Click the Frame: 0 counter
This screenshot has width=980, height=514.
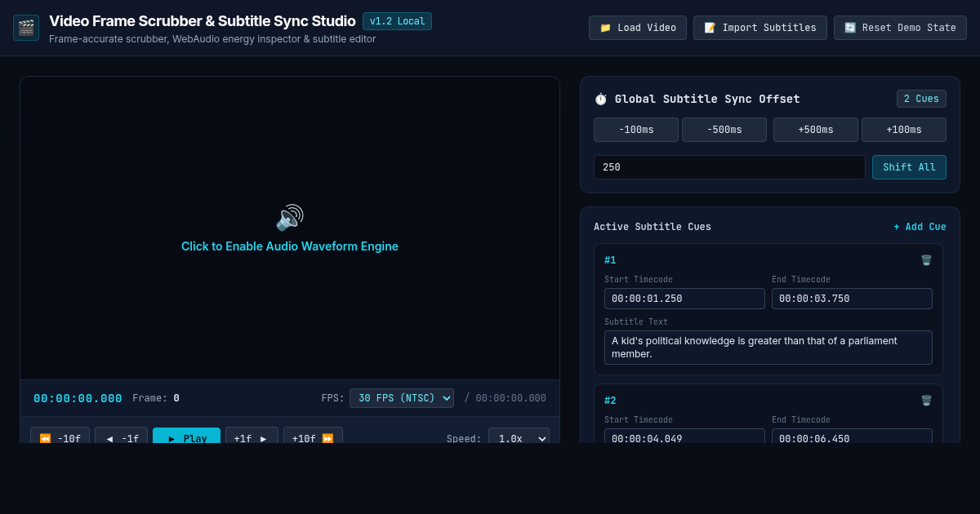[156, 398]
